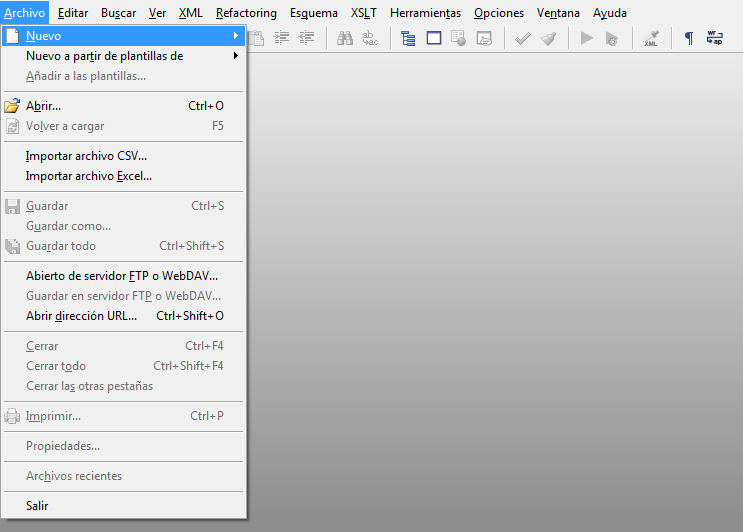Click Cerrar todo entry

[123, 366]
